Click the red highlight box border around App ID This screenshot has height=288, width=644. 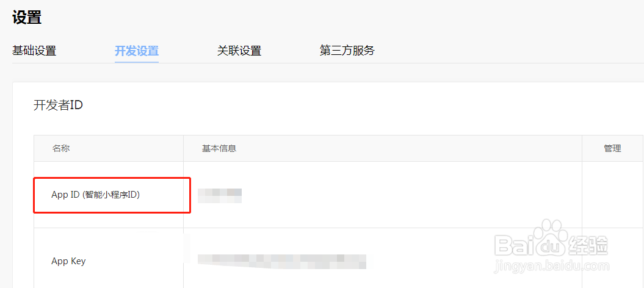112,178
